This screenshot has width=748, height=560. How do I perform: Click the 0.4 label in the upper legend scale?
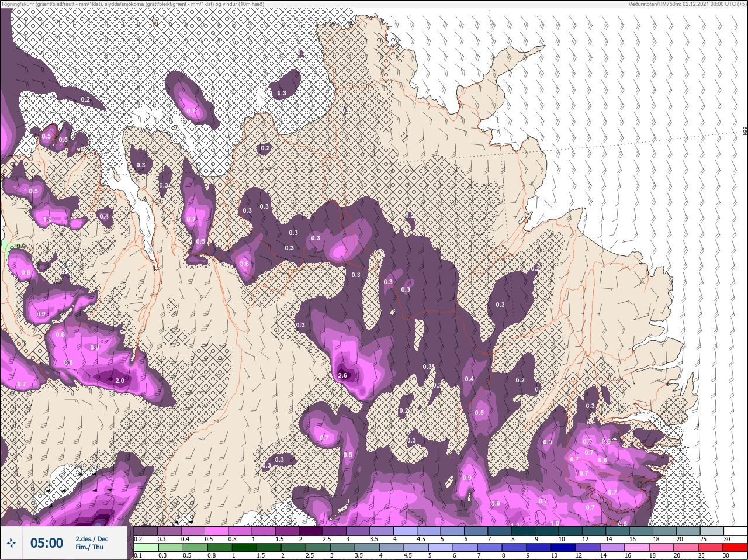[x=185, y=539]
